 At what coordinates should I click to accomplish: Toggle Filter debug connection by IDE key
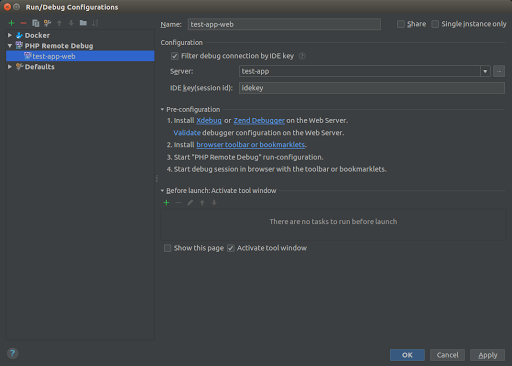point(175,56)
